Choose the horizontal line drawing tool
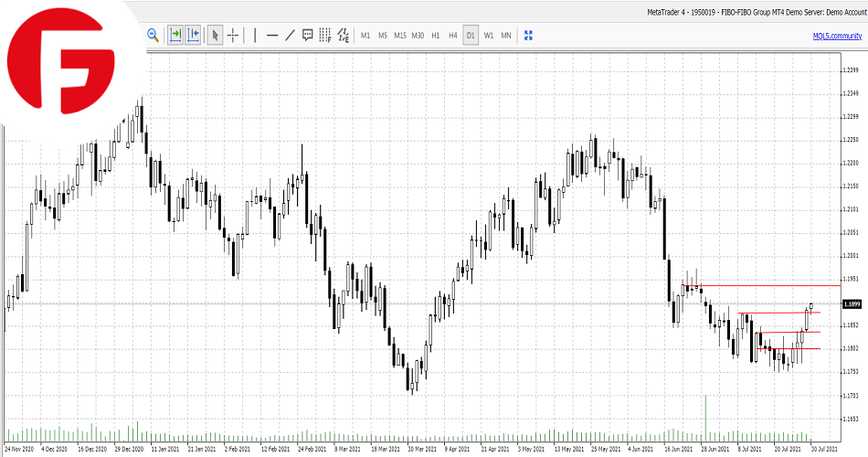Viewport: 868px width, 457px height. [x=271, y=36]
